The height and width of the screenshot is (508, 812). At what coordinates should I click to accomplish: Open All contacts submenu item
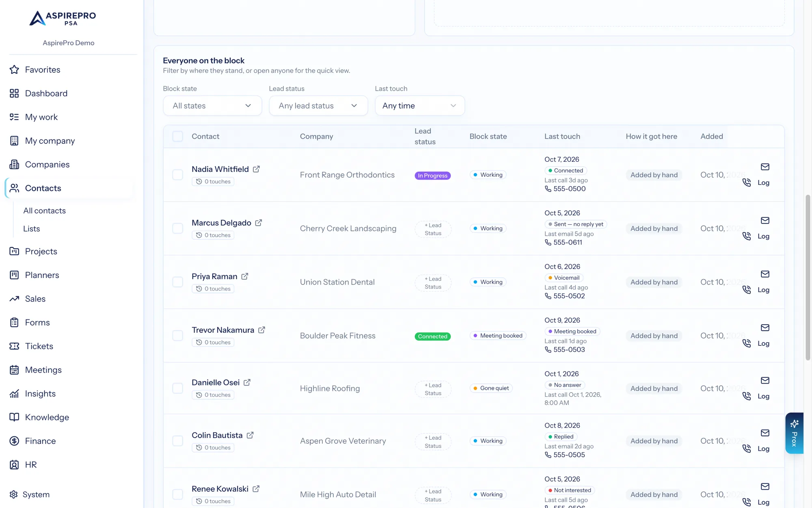pyautogui.click(x=44, y=211)
